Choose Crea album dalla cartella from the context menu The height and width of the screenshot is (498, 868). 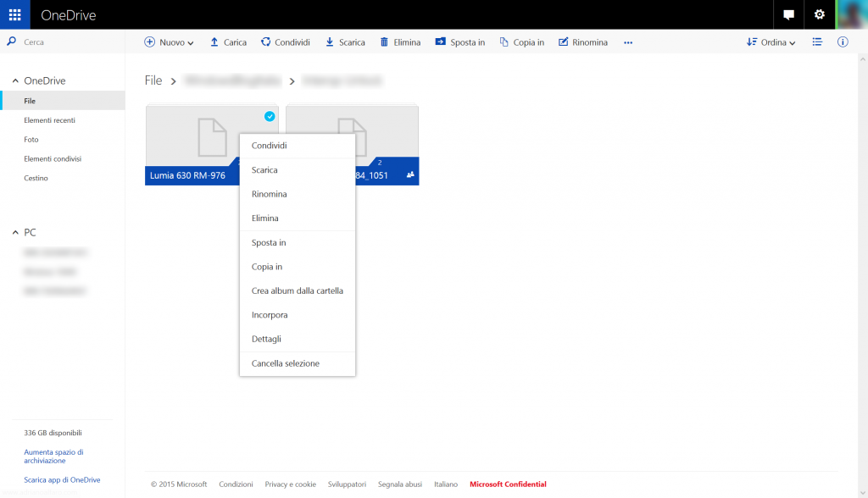pyautogui.click(x=297, y=290)
